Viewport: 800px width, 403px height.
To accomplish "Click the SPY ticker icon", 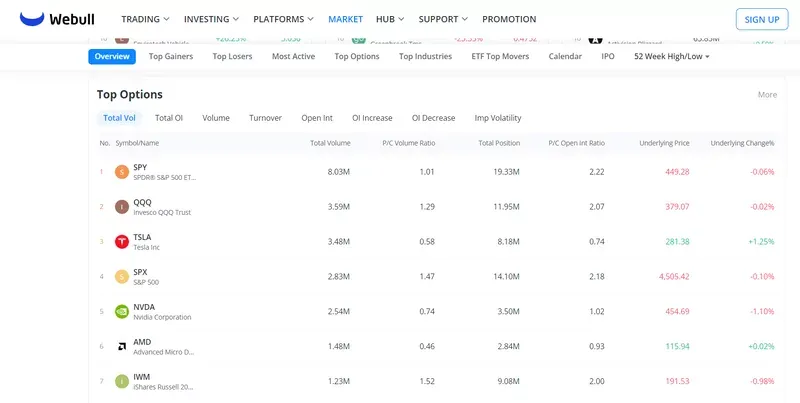I will [121, 172].
